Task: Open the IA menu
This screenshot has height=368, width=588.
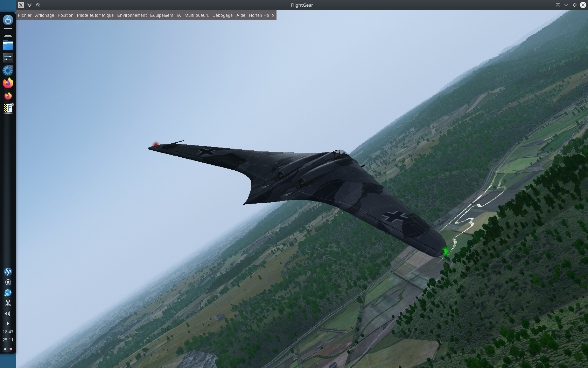Action: click(179, 15)
